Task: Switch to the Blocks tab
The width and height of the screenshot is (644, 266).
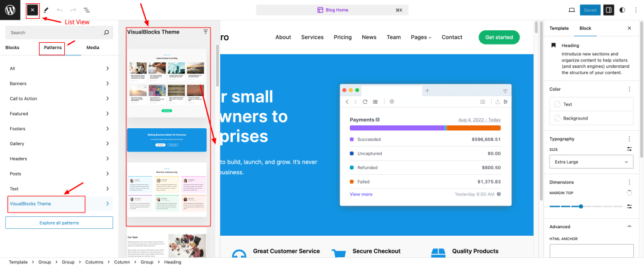Action: (x=13, y=48)
